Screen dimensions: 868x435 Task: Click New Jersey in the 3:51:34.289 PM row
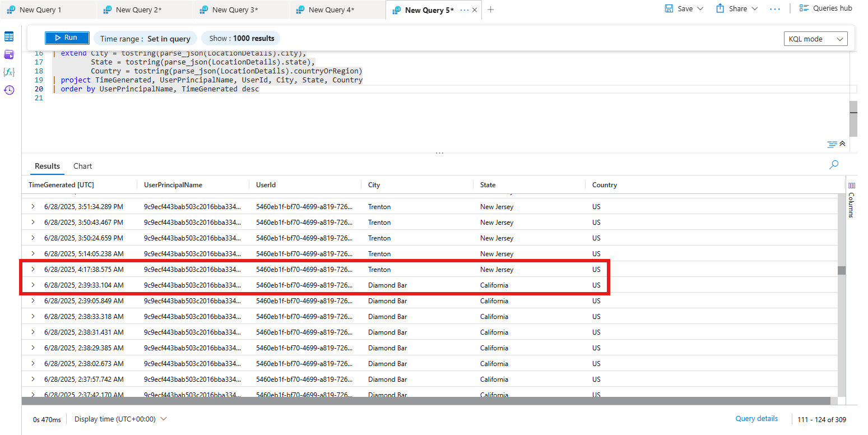tap(496, 207)
